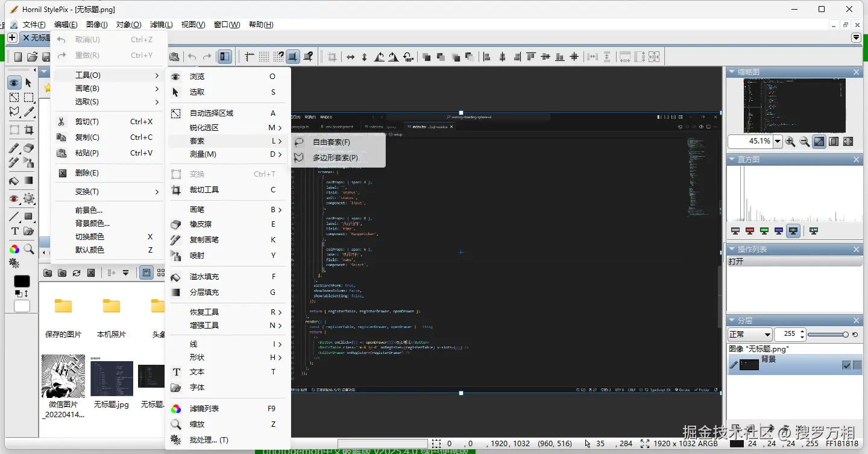Show the red channel histogram

click(750, 230)
